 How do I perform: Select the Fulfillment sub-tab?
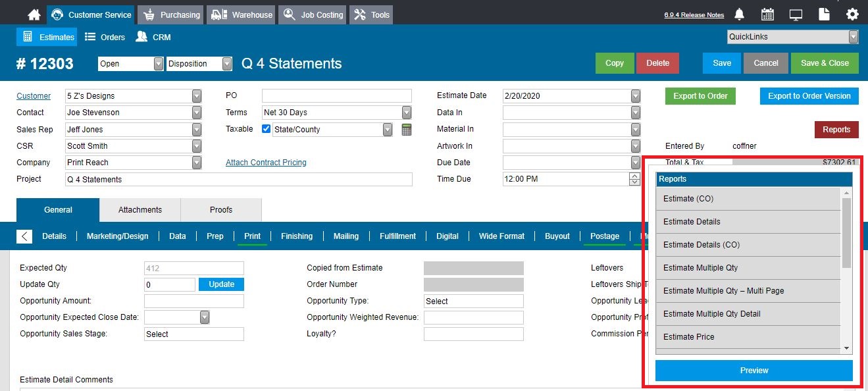pos(398,236)
